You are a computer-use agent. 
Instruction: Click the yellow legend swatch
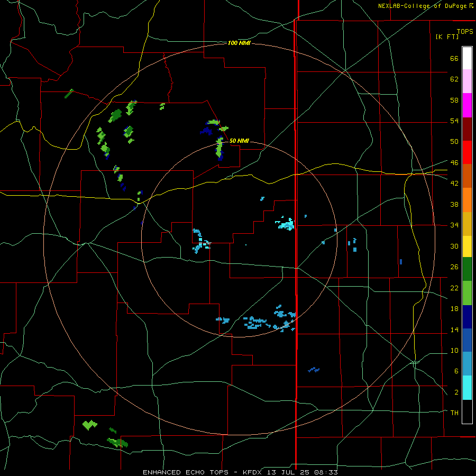point(467,246)
